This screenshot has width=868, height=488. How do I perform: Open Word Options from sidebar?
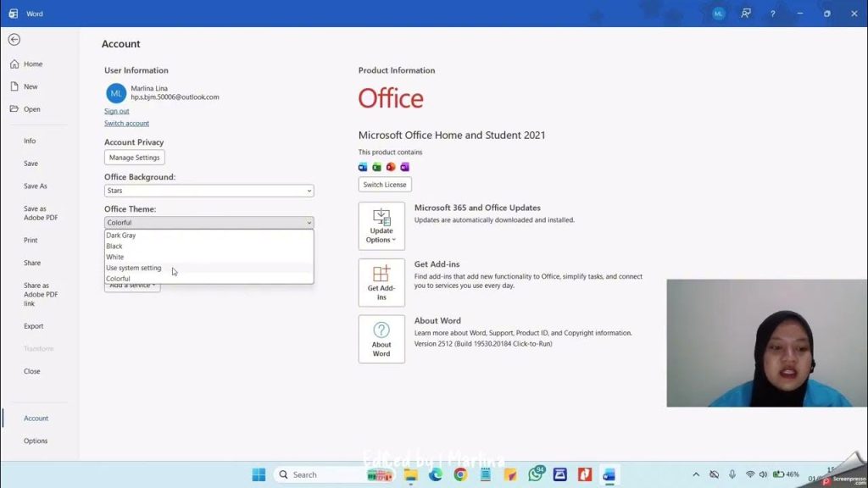[36, 441]
